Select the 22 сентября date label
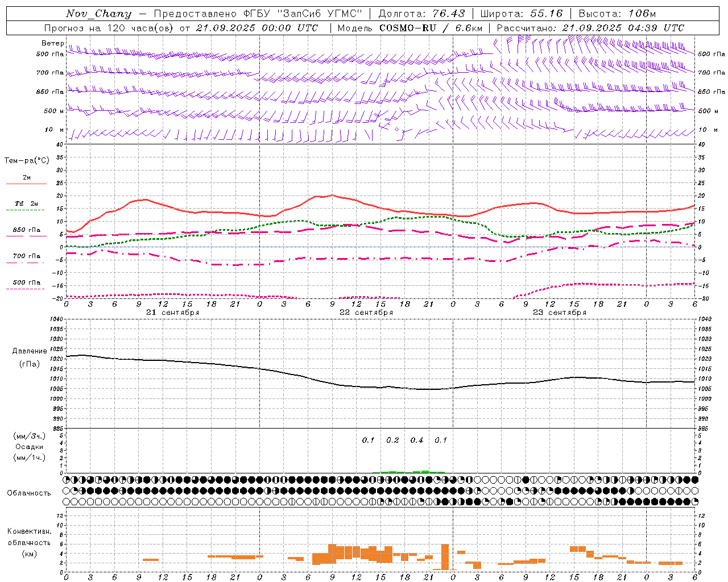728x582 pixels. [x=366, y=313]
